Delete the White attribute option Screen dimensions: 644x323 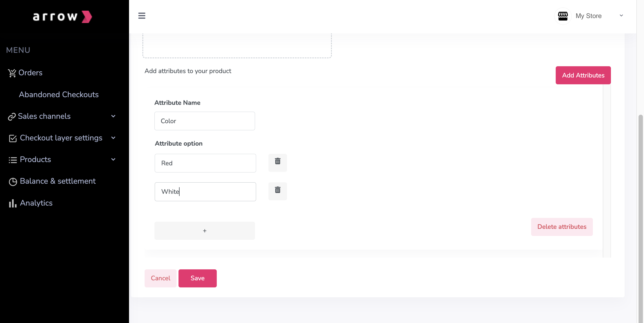coord(277,191)
